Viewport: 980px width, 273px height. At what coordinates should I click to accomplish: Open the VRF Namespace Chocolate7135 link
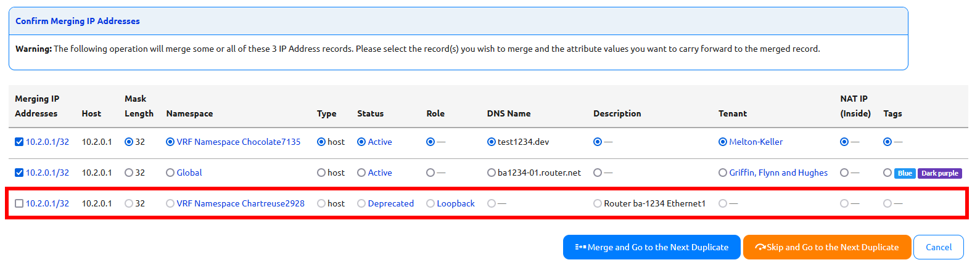239,142
